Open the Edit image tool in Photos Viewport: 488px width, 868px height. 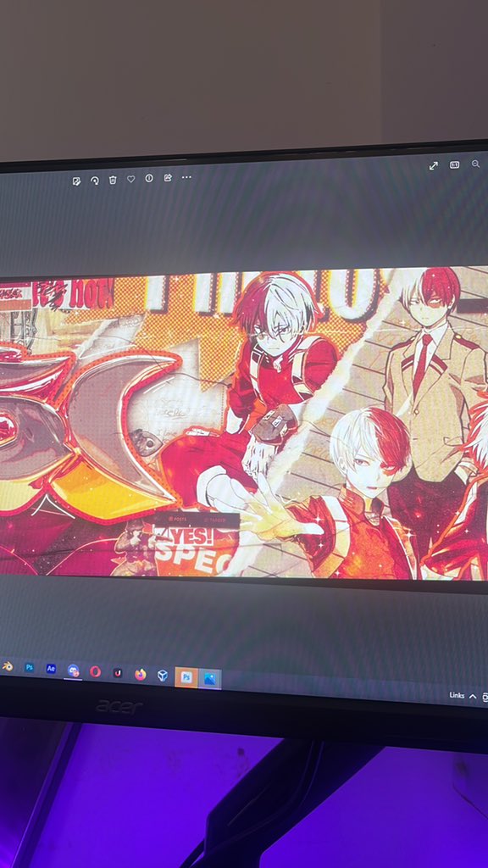pos(76,181)
